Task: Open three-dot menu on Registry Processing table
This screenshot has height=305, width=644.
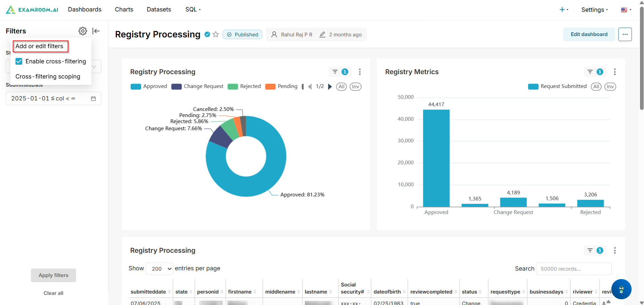Action: (x=615, y=250)
